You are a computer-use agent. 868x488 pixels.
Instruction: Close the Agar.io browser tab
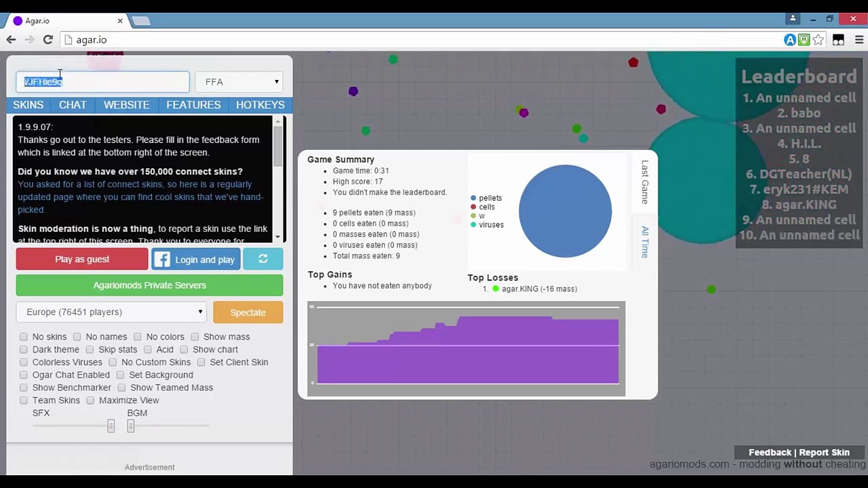point(120,21)
